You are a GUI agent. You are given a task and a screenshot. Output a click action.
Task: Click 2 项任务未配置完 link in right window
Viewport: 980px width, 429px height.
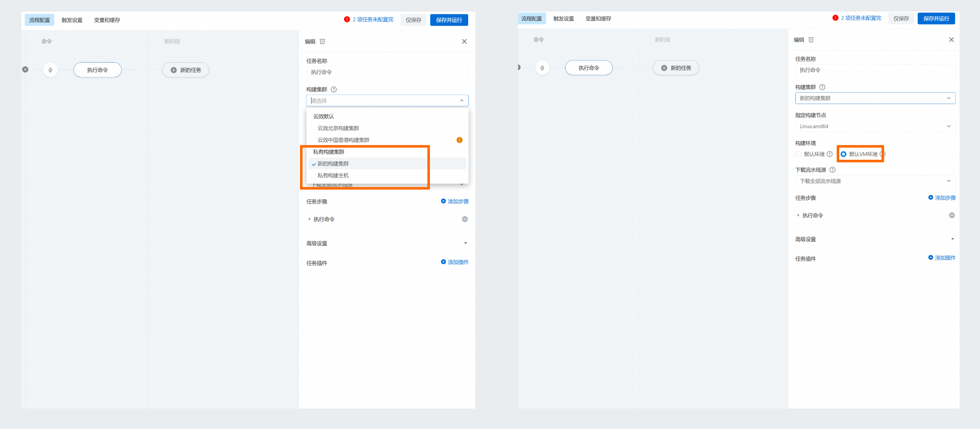click(x=861, y=18)
